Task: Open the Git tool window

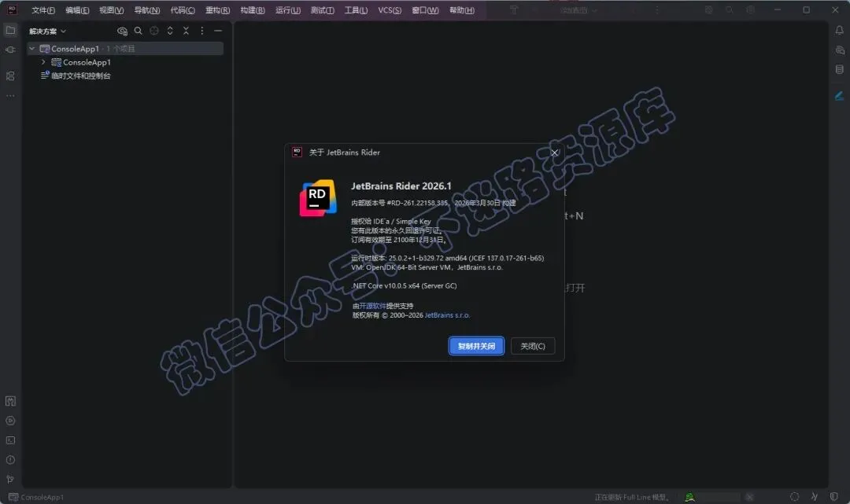Action: click(10, 479)
